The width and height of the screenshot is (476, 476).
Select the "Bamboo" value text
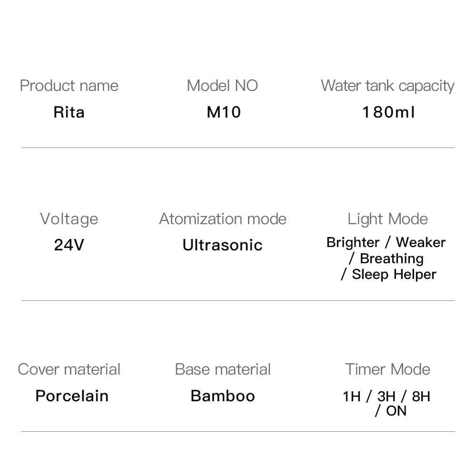point(223,396)
